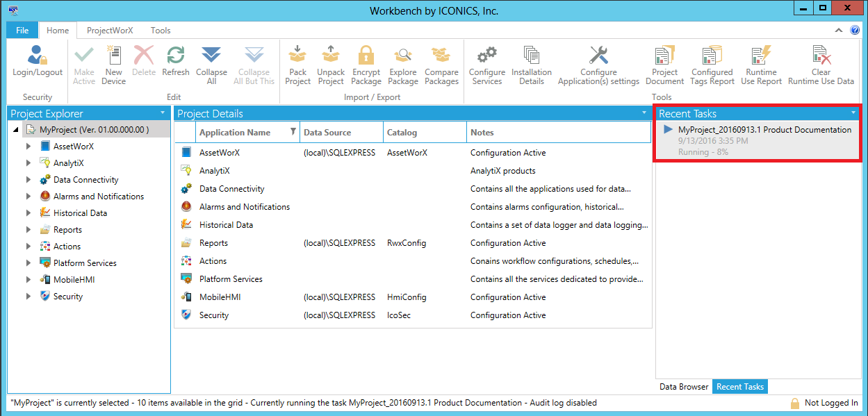Select the Security row in Project Details
Image resolution: width=868 pixels, height=416 pixels.
(x=214, y=315)
